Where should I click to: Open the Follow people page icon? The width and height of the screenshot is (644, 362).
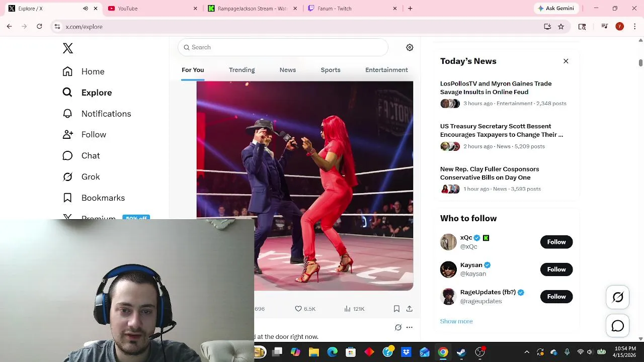tap(67, 134)
